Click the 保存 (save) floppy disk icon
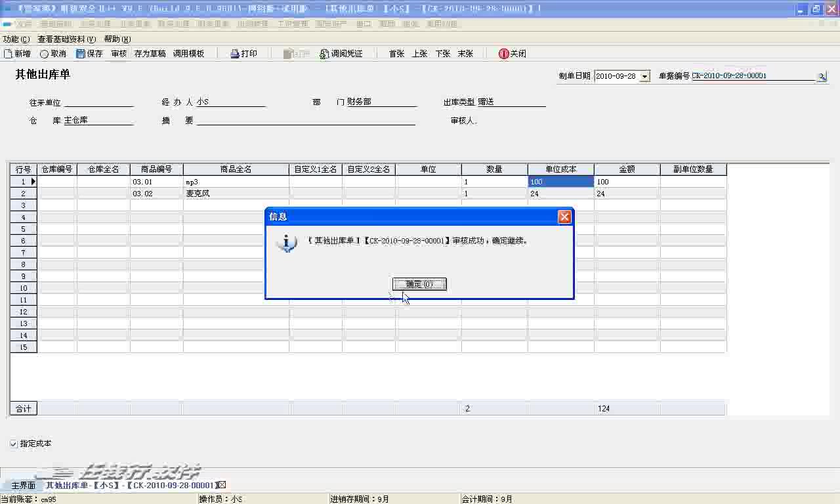840x504 pixels. 81,54
